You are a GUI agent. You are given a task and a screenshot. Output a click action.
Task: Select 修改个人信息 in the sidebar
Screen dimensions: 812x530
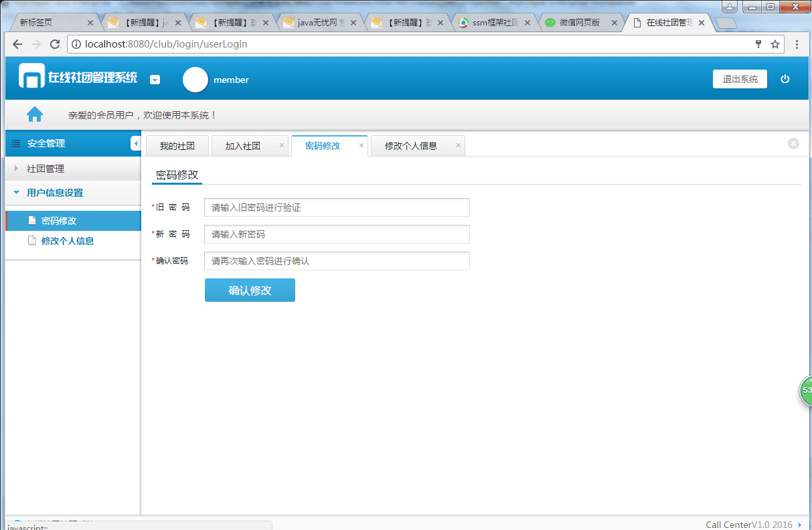coord(67,241)
